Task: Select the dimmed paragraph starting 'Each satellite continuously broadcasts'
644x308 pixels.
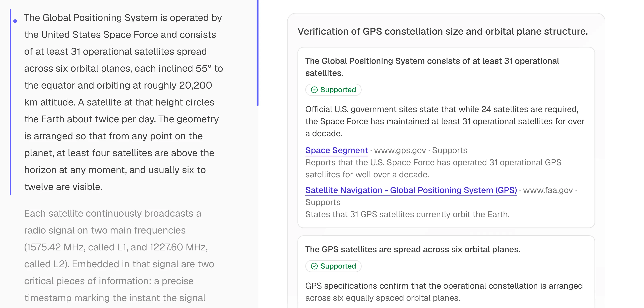Action: click(x=119, y=255)
